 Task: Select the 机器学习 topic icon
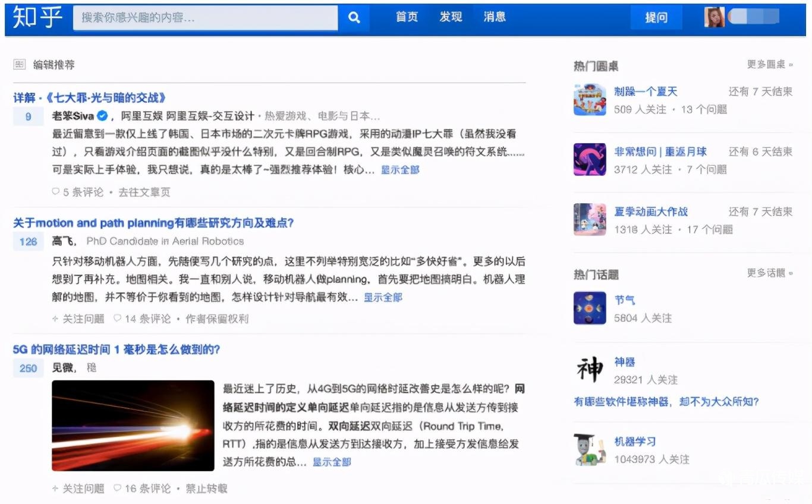589,450
